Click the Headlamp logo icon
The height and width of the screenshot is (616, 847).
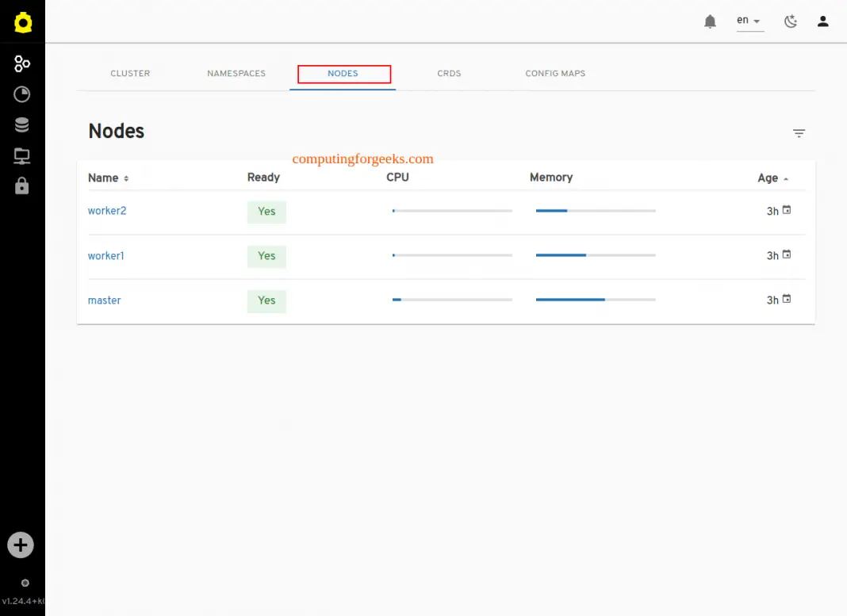pyautogui.click(x=22, y=23)
